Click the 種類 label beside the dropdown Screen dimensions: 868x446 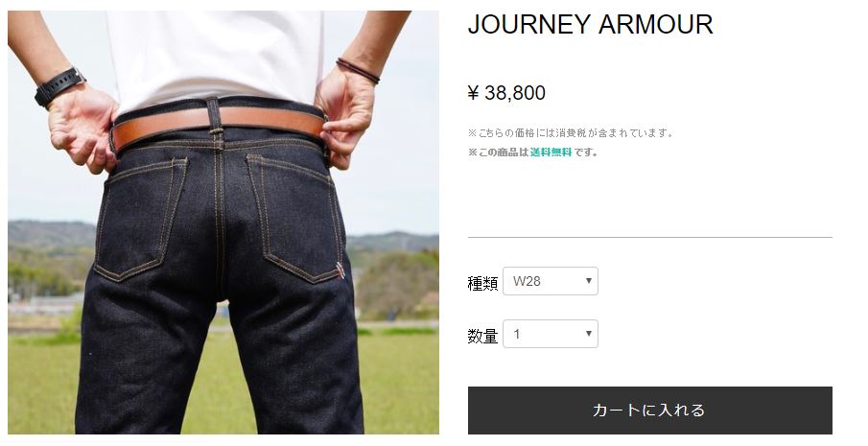pyautogui.click(x=482, y=283)
